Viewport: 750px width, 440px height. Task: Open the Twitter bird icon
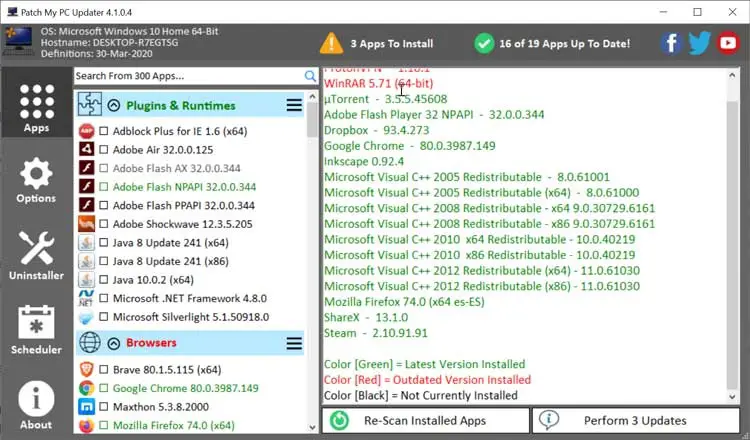point(699,44)
